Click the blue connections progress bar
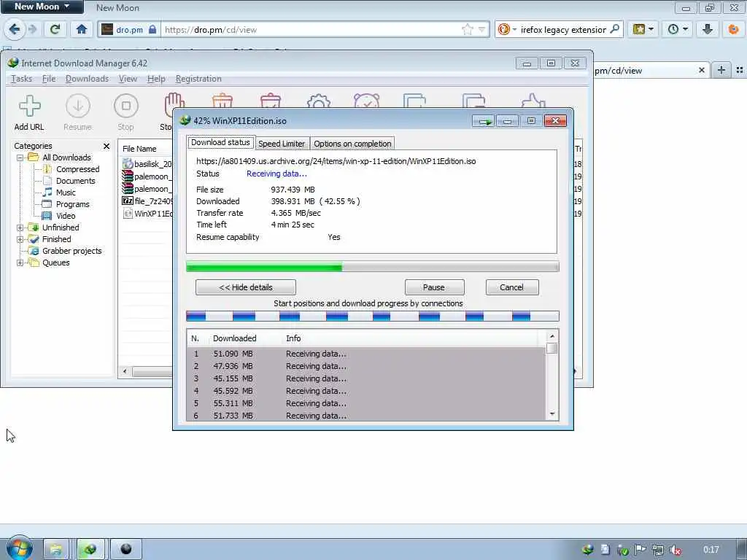Viewport: 747px width, 560px height. point(372,316)
